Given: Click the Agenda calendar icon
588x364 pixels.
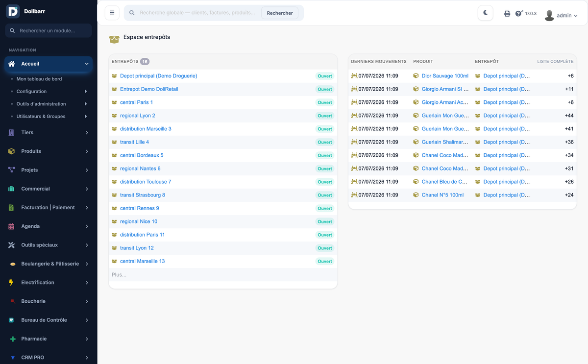Looking at the screenshot, I should point(11,226).
